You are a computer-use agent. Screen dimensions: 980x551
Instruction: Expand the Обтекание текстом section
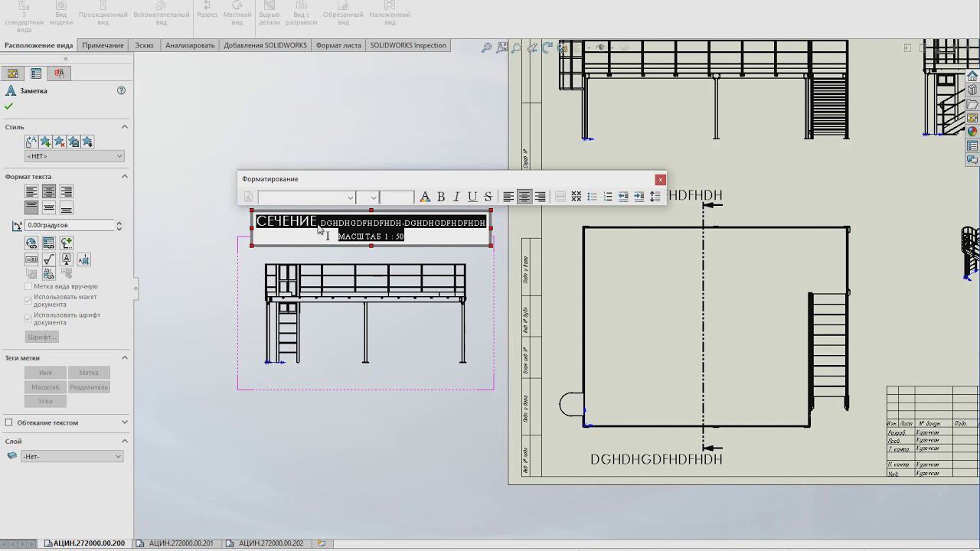[x=125, y=422]
